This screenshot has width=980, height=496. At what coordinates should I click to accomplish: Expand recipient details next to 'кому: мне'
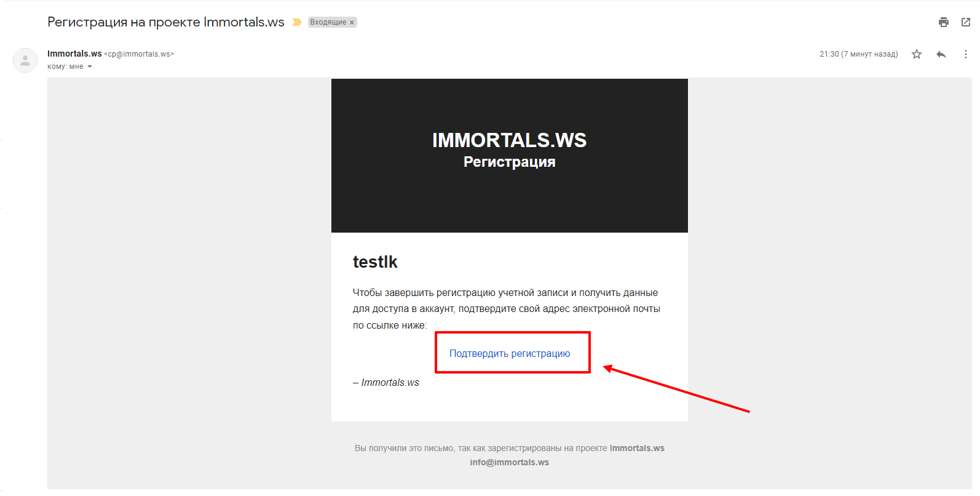pyautogui.click(x=90, y=66)
